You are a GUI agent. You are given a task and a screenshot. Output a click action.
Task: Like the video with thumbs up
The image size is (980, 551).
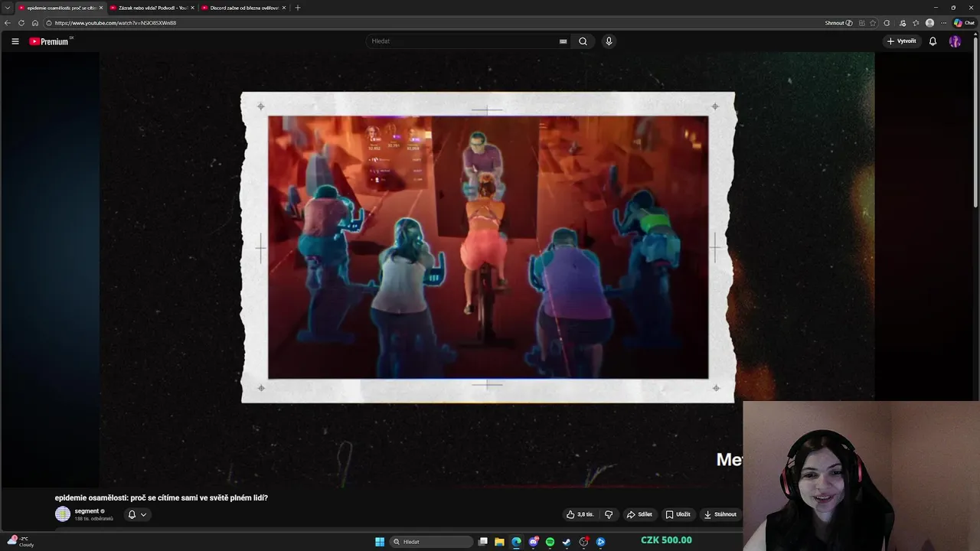(x=580, y=514)
